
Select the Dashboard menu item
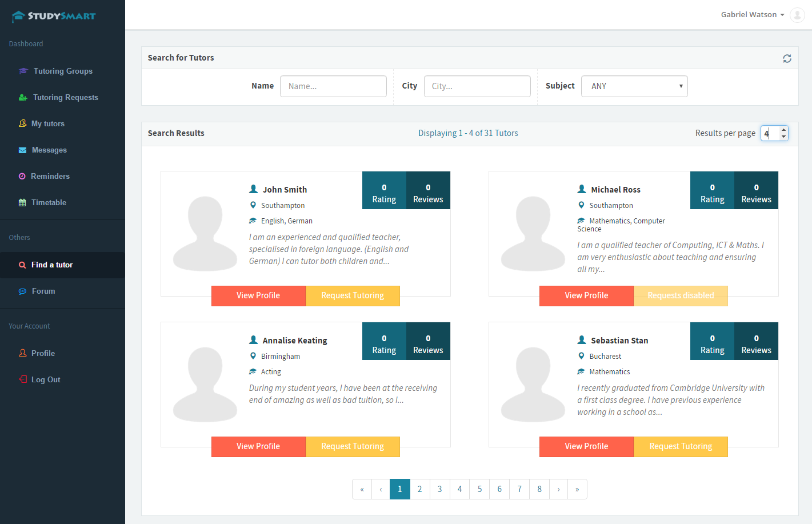coord(26,43)
